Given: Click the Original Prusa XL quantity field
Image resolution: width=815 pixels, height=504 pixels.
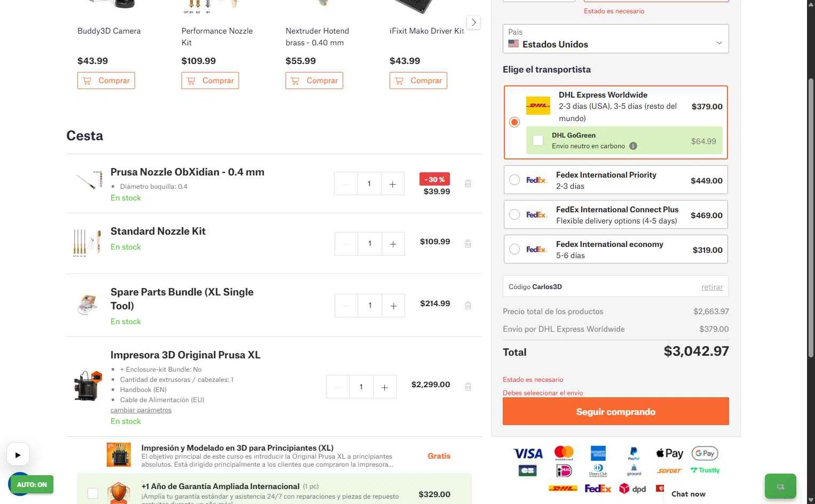Looking at the screenshot, I should coord(361,387).
